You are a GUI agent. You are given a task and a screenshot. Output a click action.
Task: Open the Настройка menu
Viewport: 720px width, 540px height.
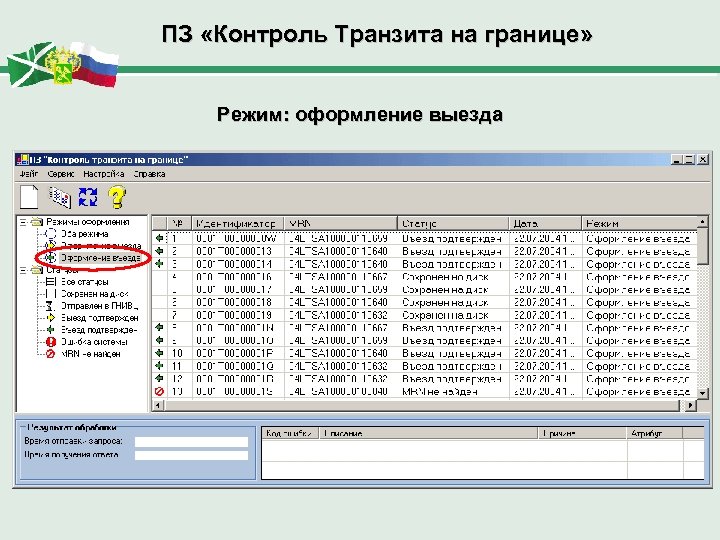point(104,174)
